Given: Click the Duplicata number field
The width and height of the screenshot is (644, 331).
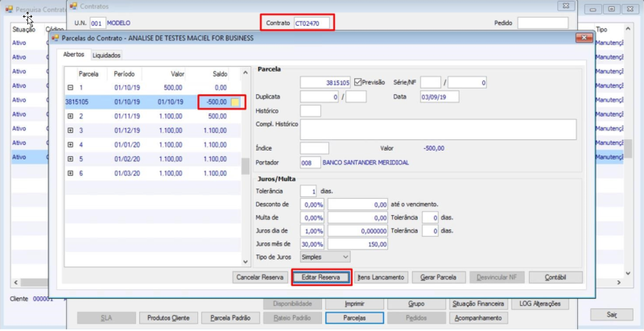Looking at the screenshot, I should click(319, 97).
